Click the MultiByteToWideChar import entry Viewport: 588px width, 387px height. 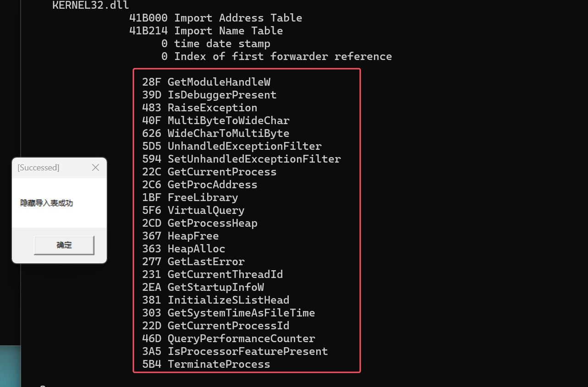216,120
